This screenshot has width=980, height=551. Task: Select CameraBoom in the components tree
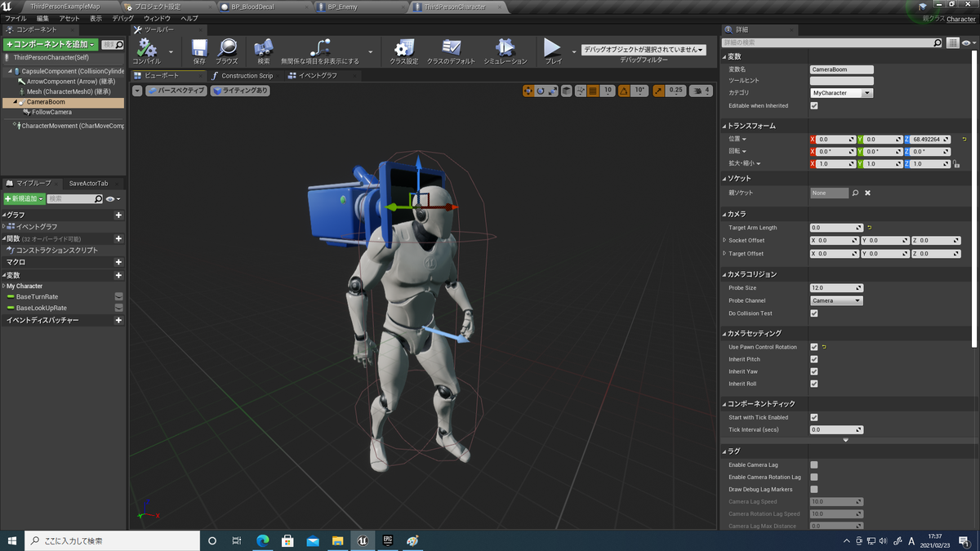click(45, 104)
